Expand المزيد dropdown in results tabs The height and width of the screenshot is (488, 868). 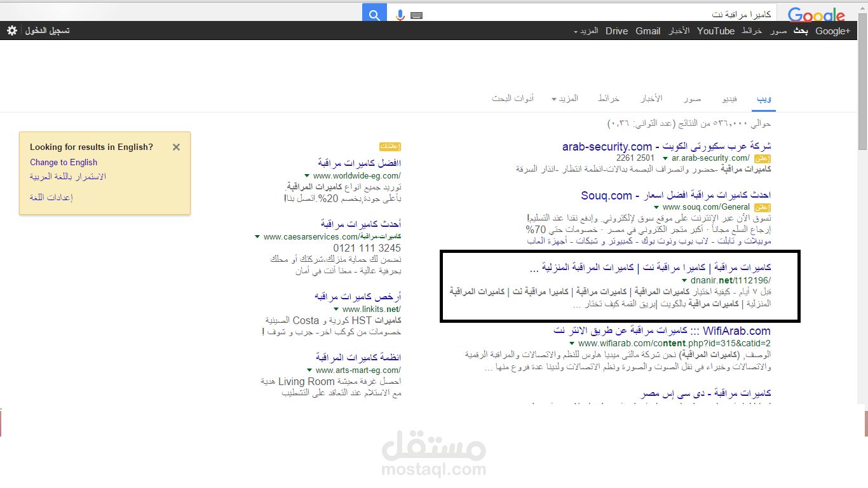point(565,99)
